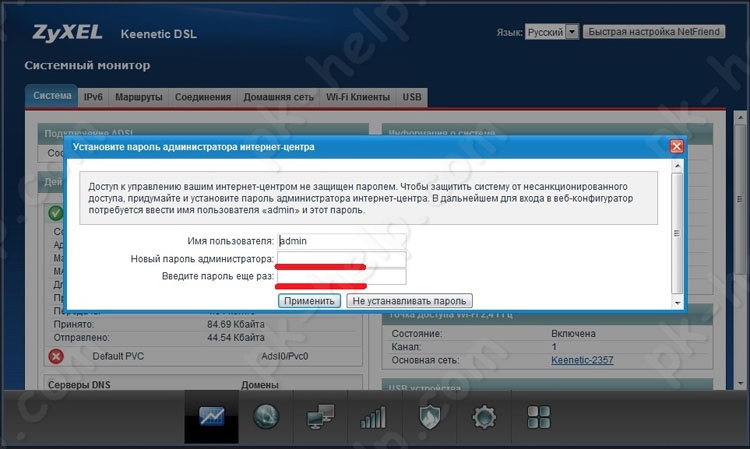Open the System Monitor chart icon in bottom bar

tap(211, 416)
